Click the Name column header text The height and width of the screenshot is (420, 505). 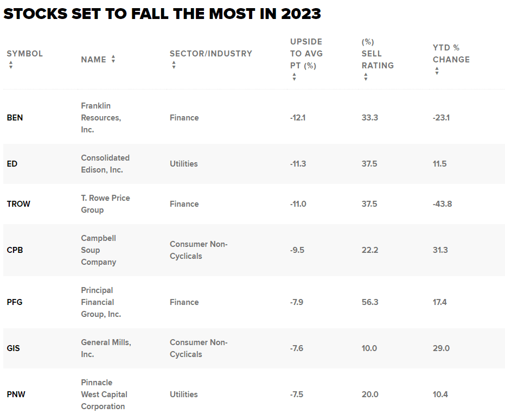tap(93, 60)
